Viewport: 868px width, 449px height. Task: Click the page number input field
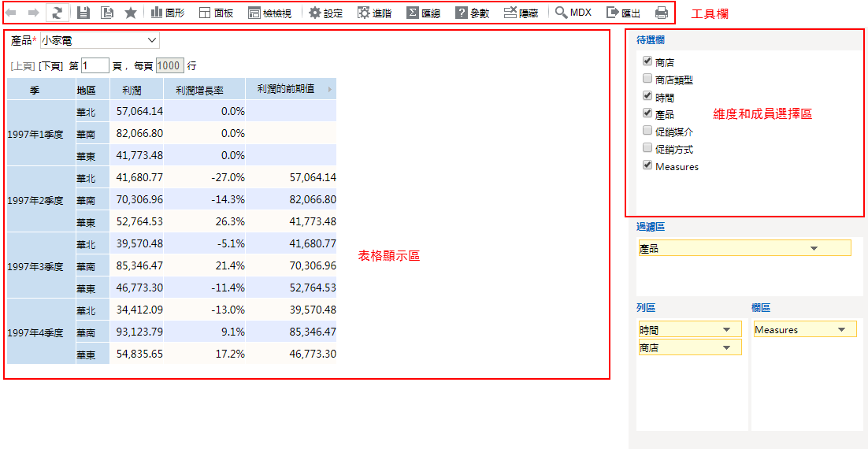[x=95, y=66]
